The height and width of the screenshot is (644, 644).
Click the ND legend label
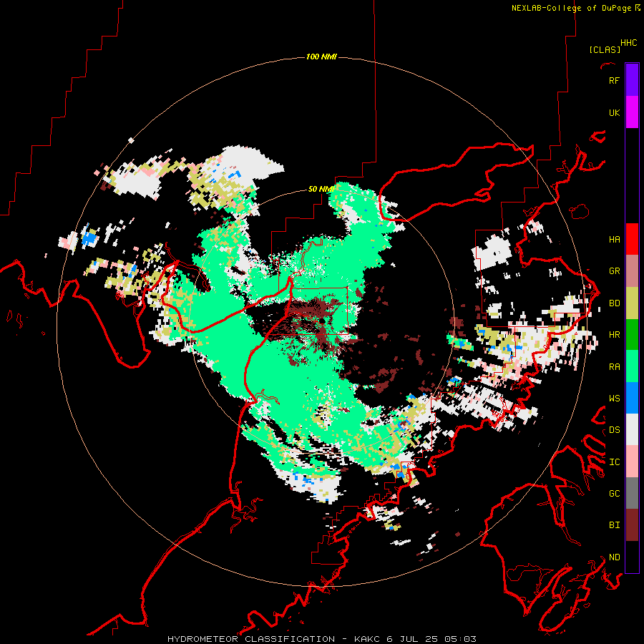click(614, 557)
